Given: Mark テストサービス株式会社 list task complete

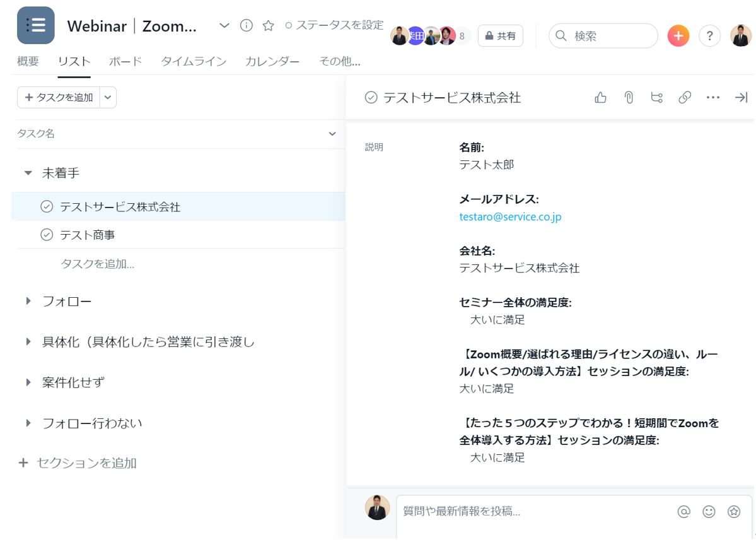Looking at the screenshot, I should click(x=47, y=206).
